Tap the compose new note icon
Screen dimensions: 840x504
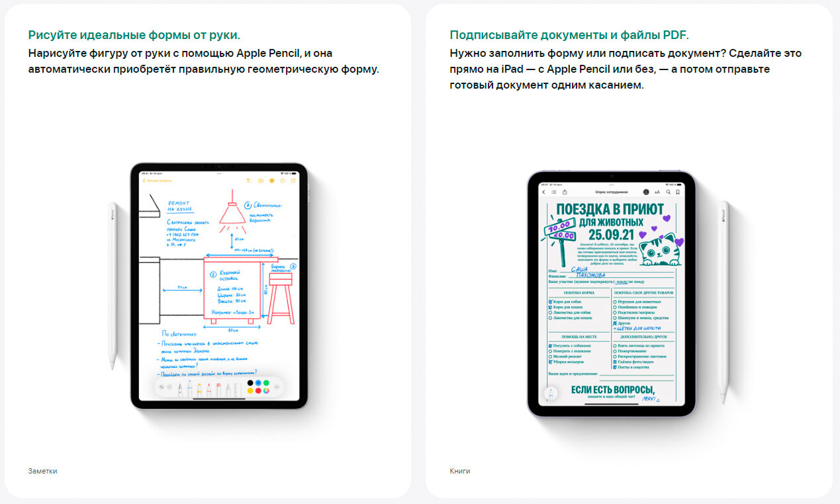[x=293, y=181]
